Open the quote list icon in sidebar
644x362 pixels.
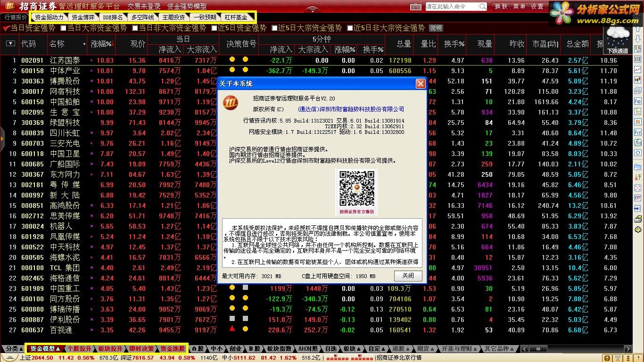(x=638, y=59)
